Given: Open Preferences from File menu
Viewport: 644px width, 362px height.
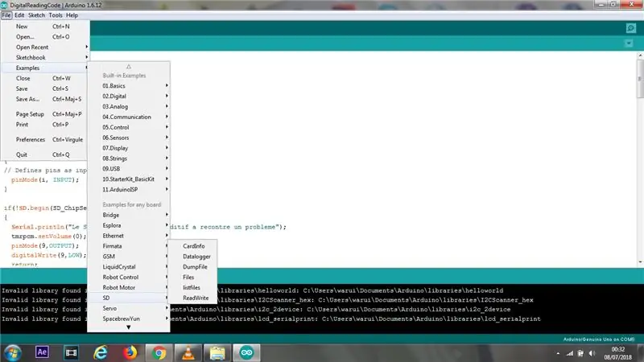Looking at the screenshot, I should [x=45, y=139].
